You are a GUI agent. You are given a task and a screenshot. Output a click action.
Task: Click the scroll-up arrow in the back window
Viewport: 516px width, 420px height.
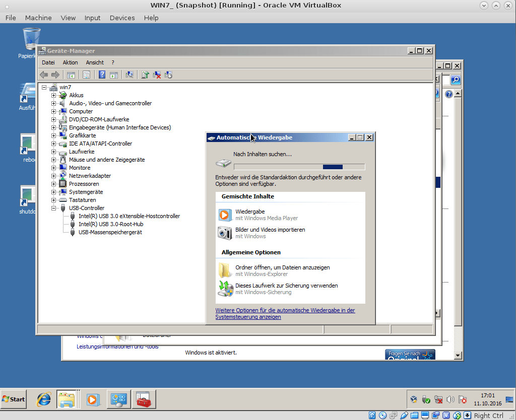pyautogui.click(x=458, y=94)
